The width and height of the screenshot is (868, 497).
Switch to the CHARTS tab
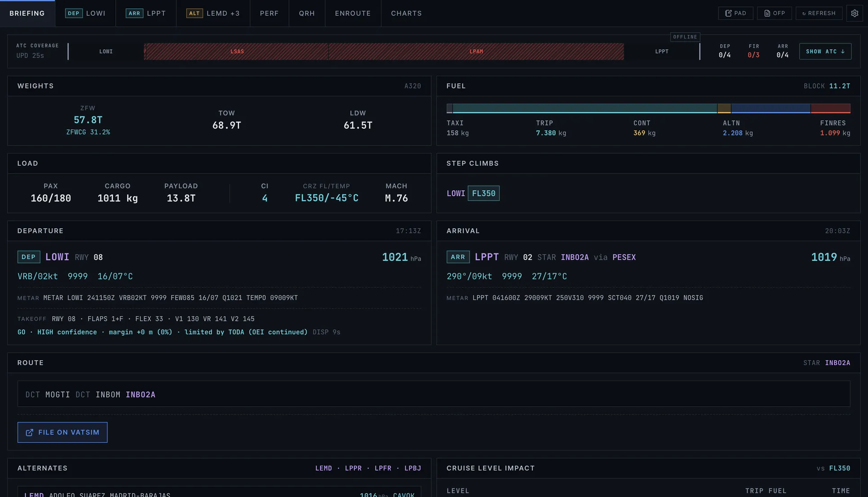tap(406, 13)
